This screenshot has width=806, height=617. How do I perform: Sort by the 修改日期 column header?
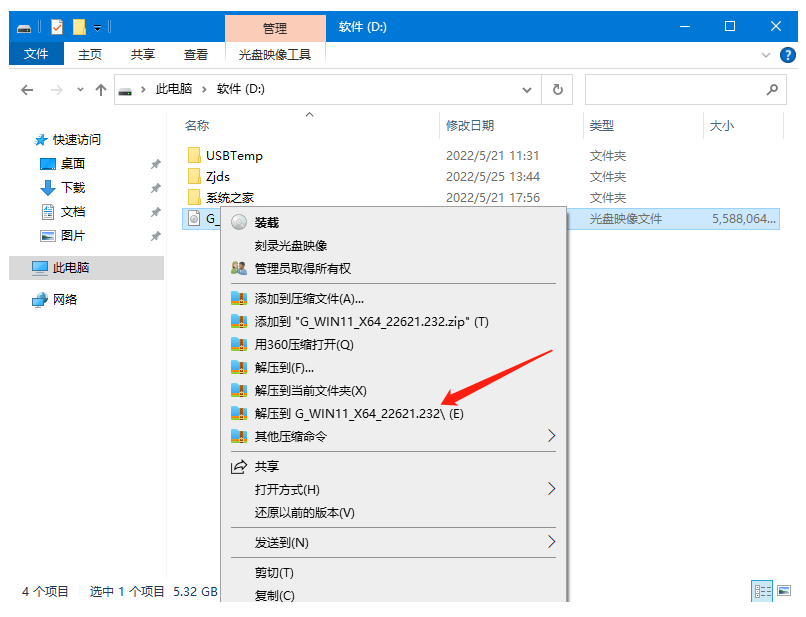click(470, 125)
